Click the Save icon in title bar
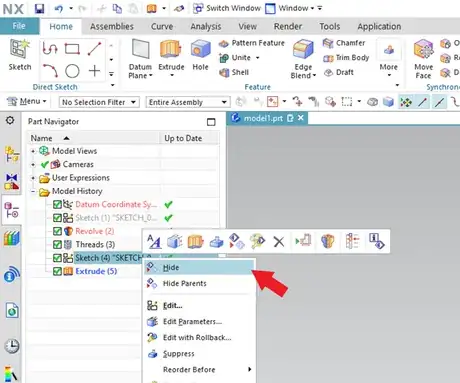This screenshot has width=460, height=383. (39, 8)
